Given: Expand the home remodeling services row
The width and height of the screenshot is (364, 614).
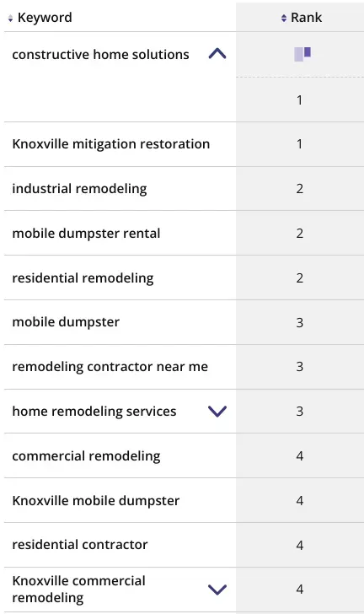Looking at the screenshot, I should [x=217, y=412].
